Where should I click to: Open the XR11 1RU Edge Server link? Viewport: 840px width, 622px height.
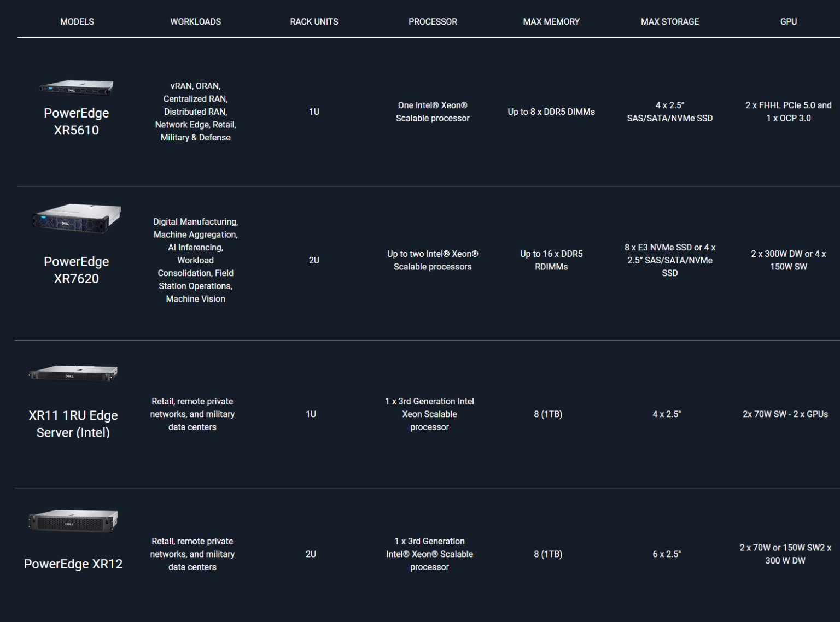point(73,424)
